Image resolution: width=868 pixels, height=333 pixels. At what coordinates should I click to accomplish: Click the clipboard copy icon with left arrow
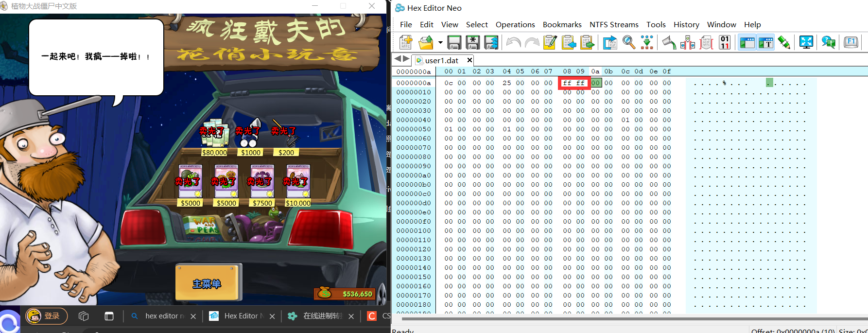point(569,43)
